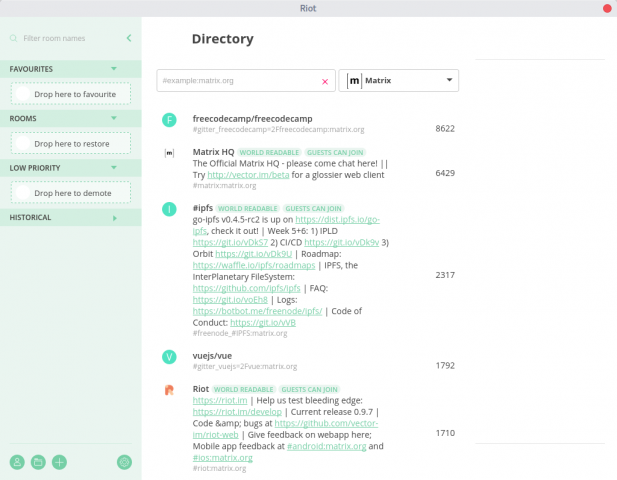
Task: Close the Riot window red button
Action: (x=607, y=8)
